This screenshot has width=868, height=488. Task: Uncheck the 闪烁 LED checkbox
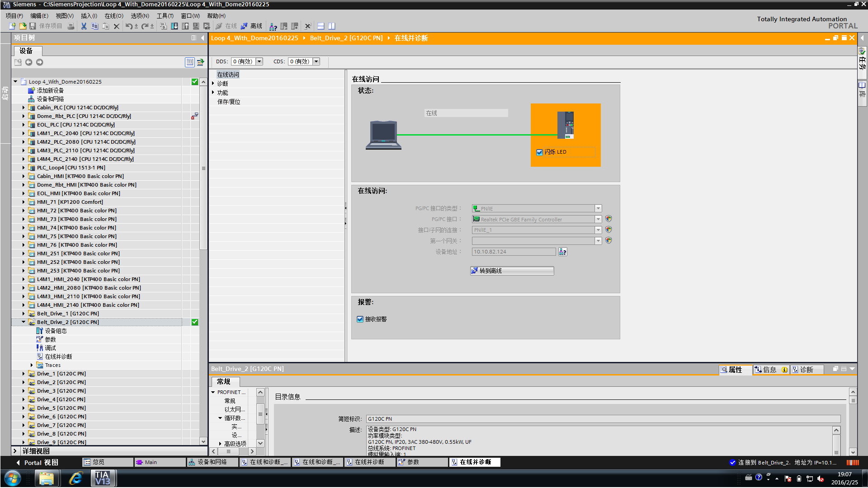click(539, 152)
